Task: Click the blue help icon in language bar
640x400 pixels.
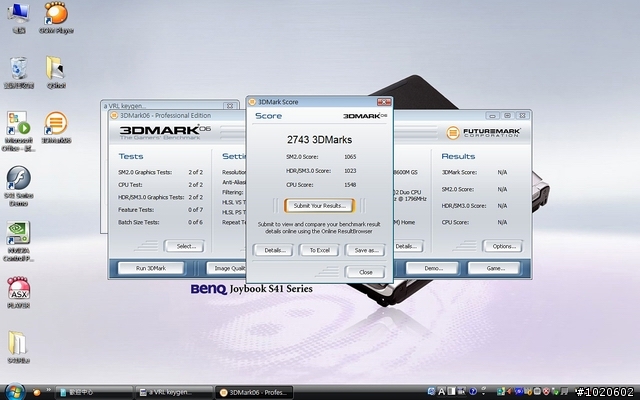Action: click(473, 392)
